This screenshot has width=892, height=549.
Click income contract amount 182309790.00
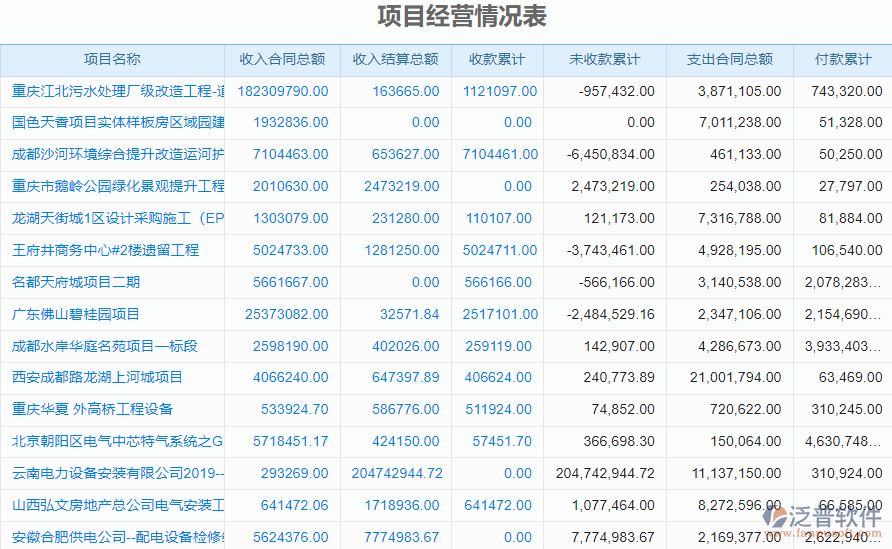tap(283, 91)
